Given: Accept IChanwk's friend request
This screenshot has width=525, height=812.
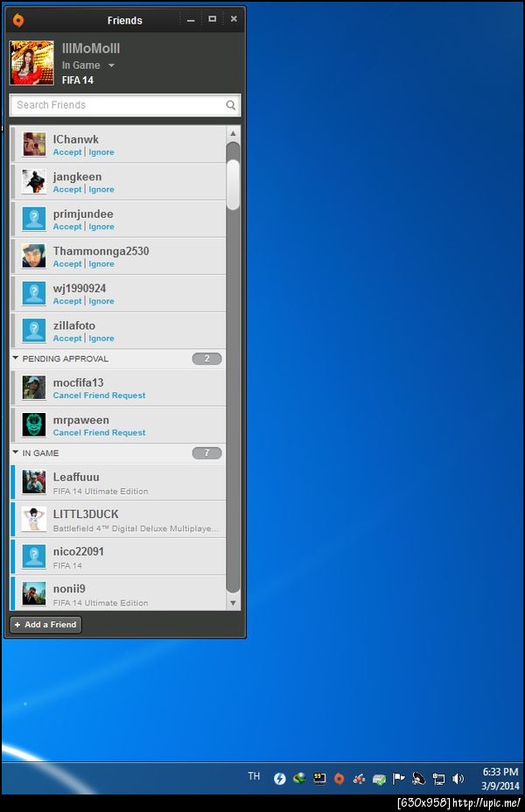Looking at the screenshot, I should 67,152.
